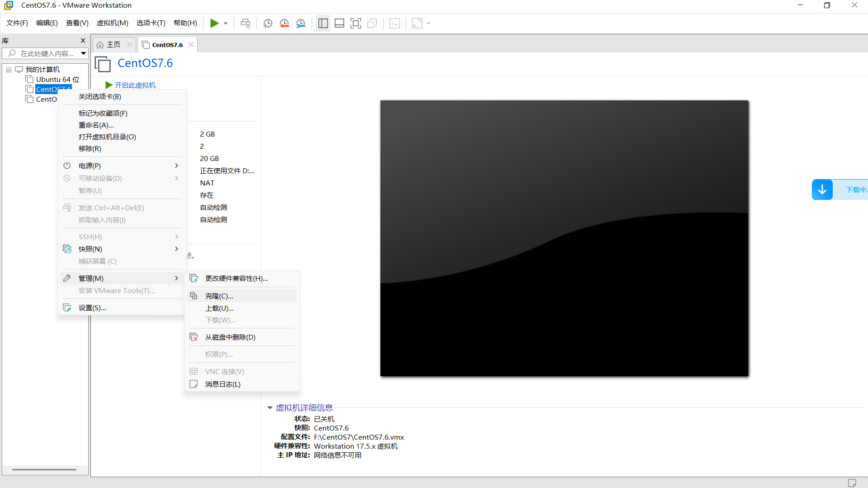Click the wrench icon beside 管理(M)
This screenshot has height=488, width=868.
67,278
